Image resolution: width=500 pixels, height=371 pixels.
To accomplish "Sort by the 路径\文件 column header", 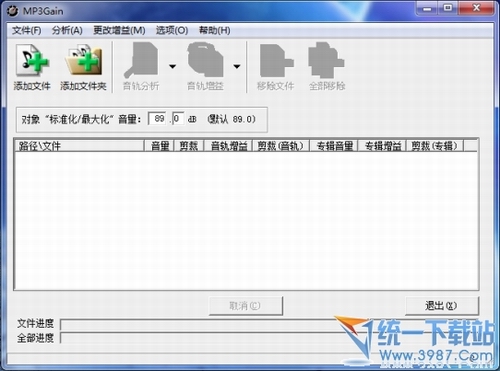I will [79, 146].
